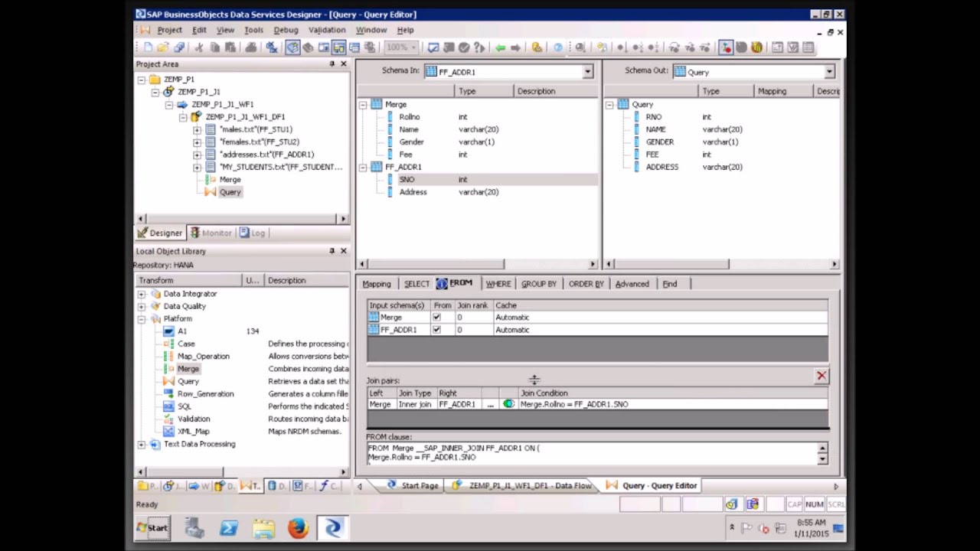This screenshot has height=551, width=980.
Task: Click the Open folder toolbar icon
Action: tap(163, 47)
